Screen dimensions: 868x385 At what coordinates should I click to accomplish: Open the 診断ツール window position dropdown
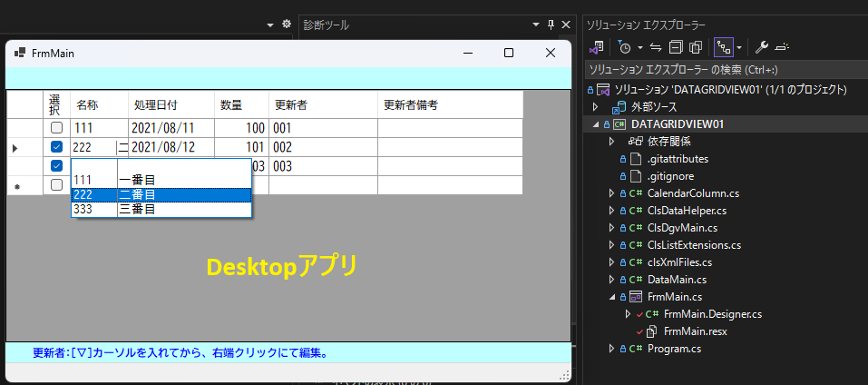point(536,25)
